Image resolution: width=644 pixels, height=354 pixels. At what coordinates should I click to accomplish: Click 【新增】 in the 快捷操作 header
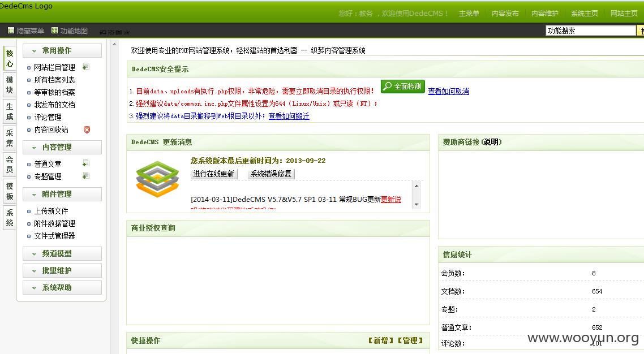[380, 340]
